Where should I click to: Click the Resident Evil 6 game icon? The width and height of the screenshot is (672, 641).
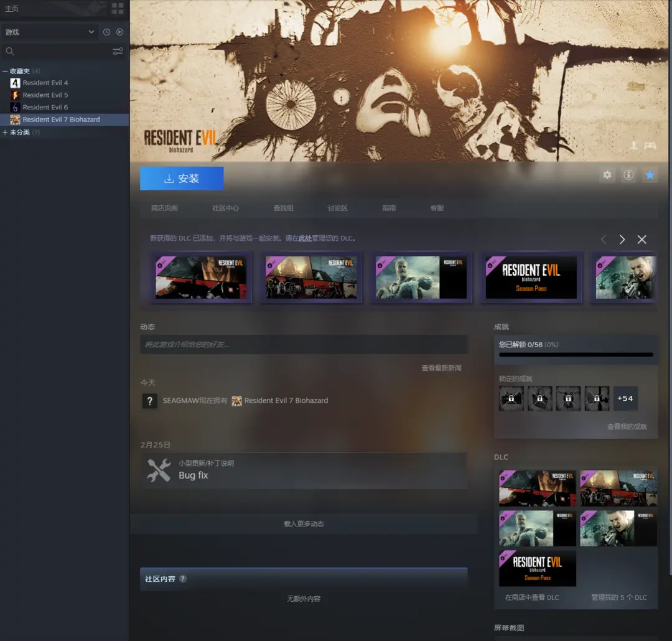(x=15, y=107)
